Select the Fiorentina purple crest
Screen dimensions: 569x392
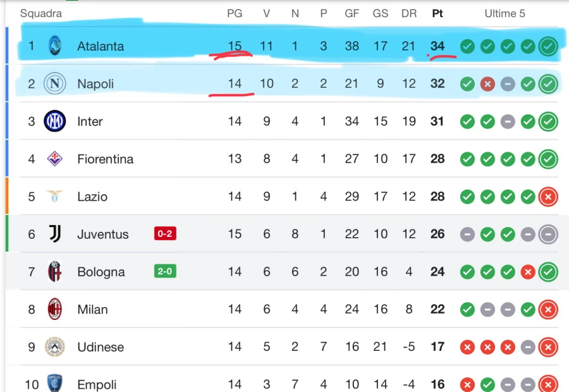pos(55,159)
